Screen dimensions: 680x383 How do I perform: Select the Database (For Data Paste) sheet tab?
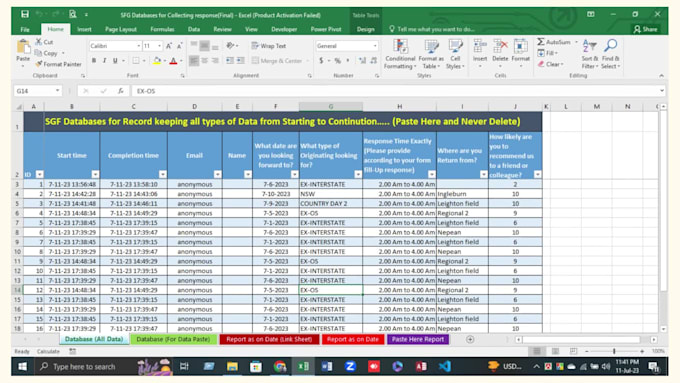[173, 339]
